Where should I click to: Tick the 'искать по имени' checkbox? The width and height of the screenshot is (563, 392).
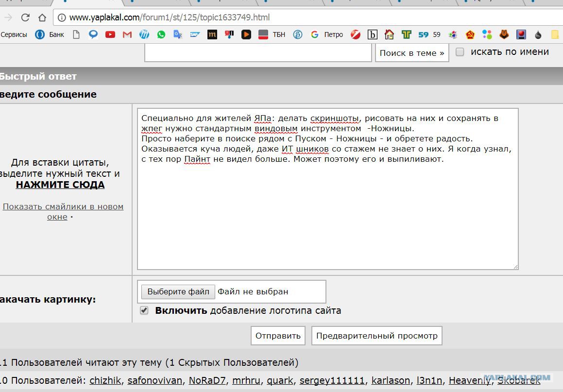(x=460, y=52)
